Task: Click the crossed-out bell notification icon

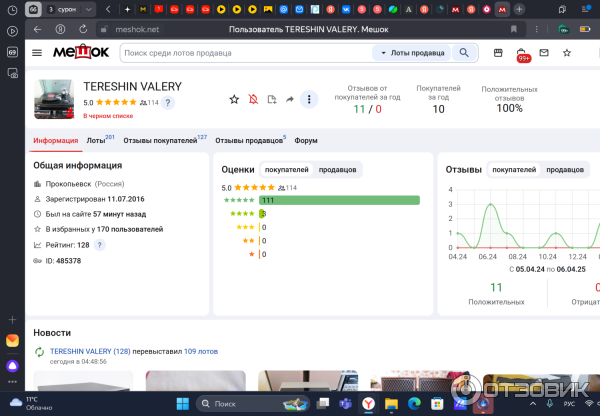Action: pos(253,99)
